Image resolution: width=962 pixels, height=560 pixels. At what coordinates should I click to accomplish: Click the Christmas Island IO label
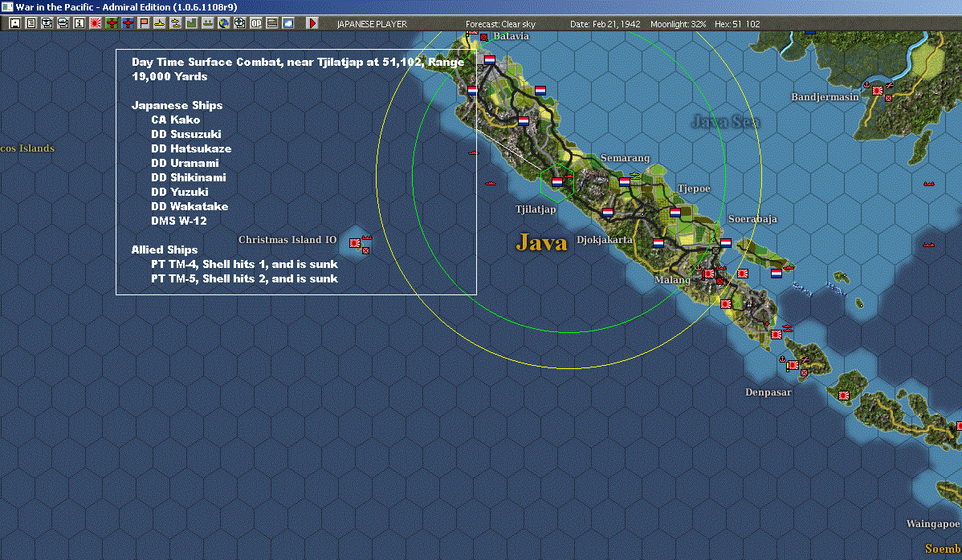[287, 240]
